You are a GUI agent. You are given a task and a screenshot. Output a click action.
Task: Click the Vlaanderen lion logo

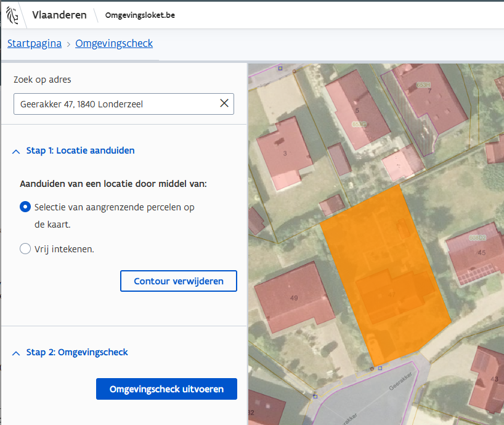coord(12,14)
